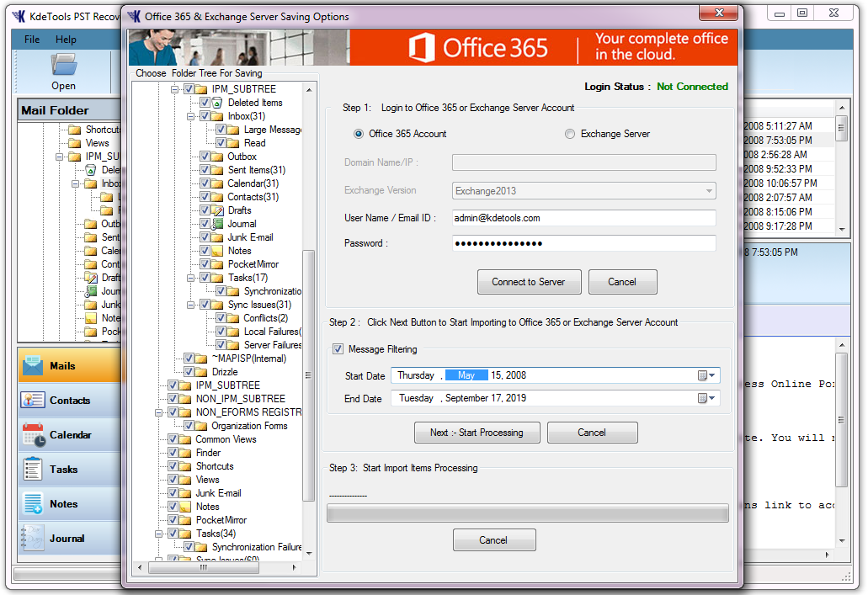Switch to the Mails section
The width and height of the screenshot is (868, 595).
click(70, 365)
